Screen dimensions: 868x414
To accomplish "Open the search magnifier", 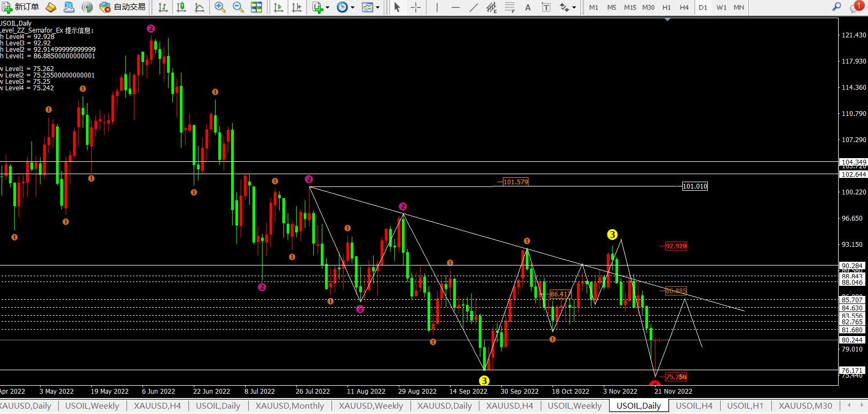I will click(837, 7).
